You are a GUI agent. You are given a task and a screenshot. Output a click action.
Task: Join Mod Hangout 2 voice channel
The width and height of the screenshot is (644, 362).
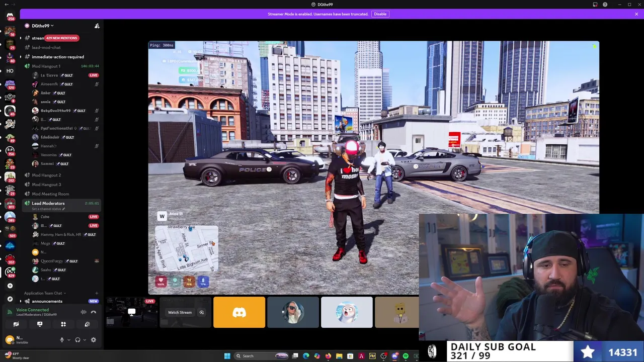coord(46,175)
